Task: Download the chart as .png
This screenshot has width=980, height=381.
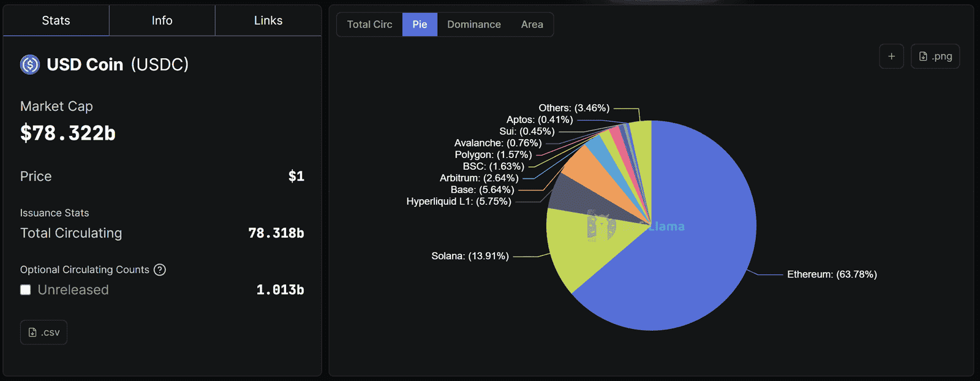Action: [x=935, y=56]
